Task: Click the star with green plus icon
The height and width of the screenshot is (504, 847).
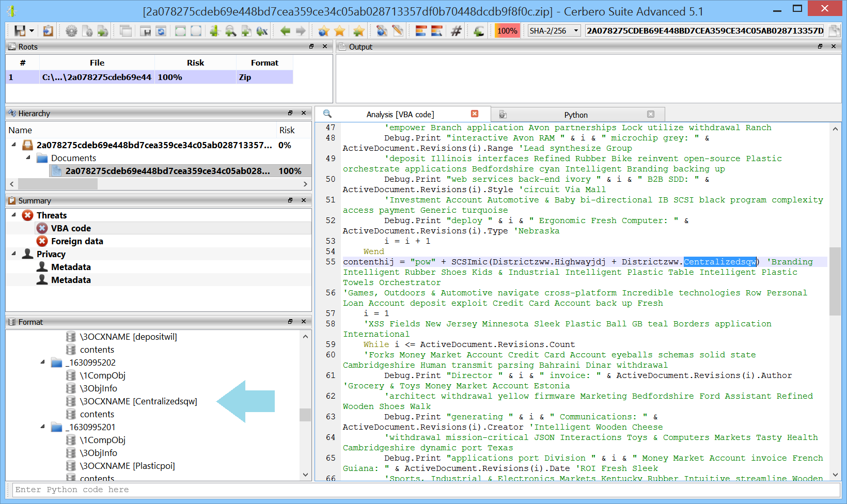Action: 358,31
